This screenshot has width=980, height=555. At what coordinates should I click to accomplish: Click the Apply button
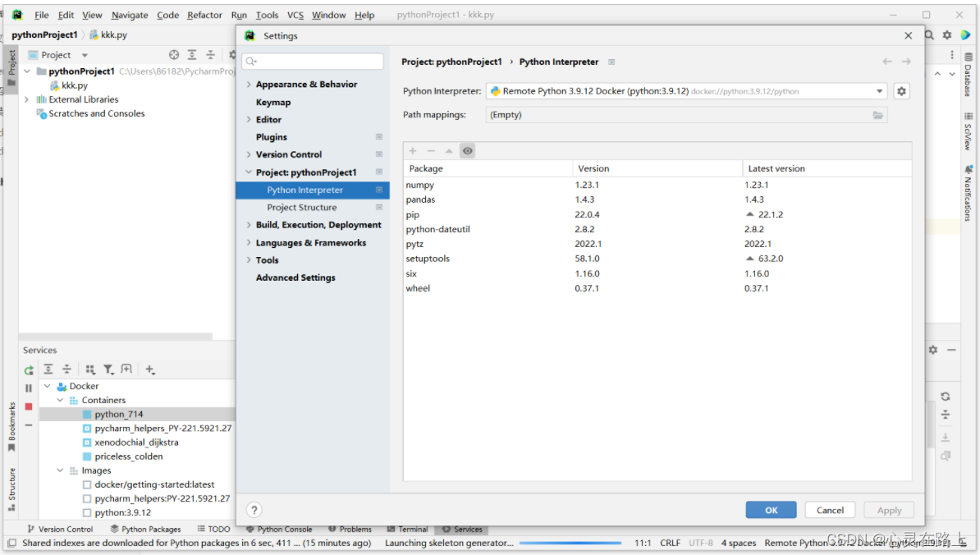pyautogui.click(x=889, y=510)
